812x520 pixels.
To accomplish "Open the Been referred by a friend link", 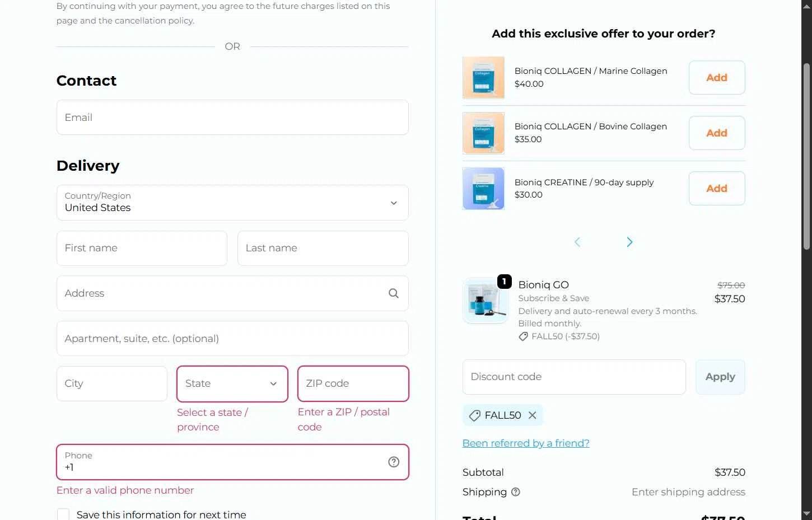I will (526, 443).
